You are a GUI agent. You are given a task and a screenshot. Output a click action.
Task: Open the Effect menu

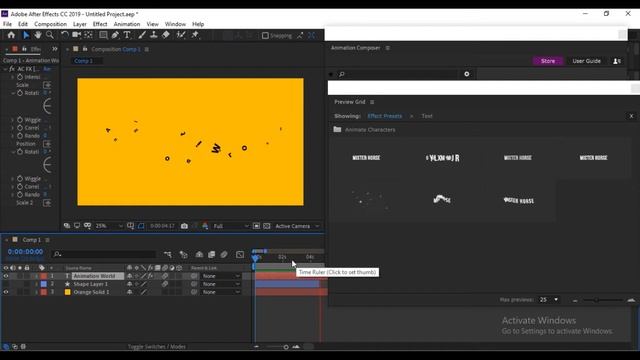100,24
